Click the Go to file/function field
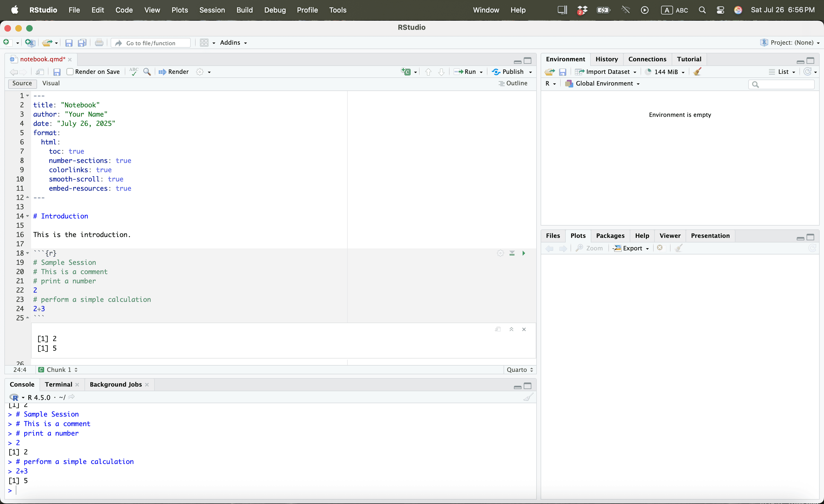Image resolution: width=824 pixels, height=504 pixels. point(154,43)
